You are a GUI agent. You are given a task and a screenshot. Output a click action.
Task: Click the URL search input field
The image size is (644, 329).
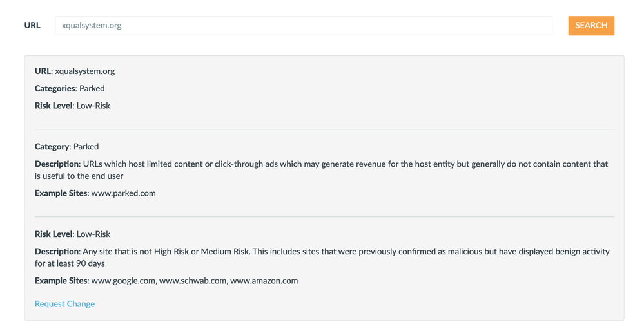[x=303, y=26]
